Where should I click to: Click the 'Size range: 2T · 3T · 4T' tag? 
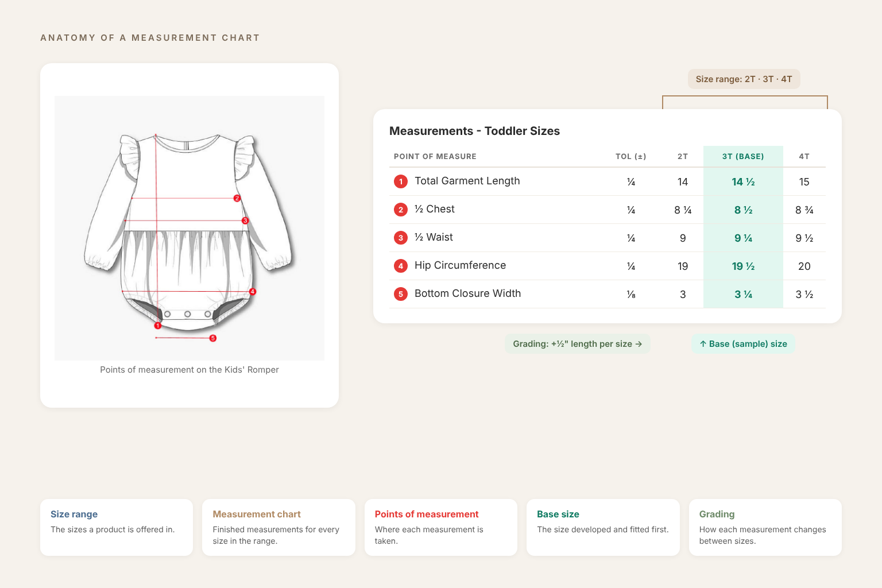[744, 79]
